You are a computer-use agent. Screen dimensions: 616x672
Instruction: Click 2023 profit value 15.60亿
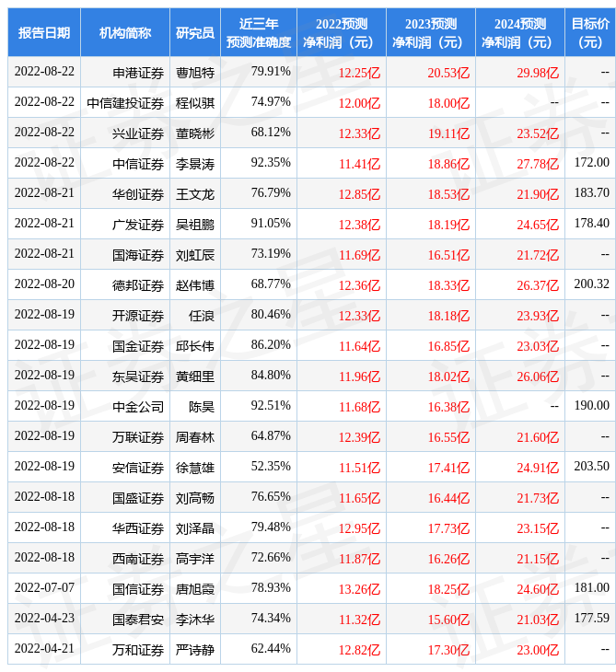click(x=448, y=620)
